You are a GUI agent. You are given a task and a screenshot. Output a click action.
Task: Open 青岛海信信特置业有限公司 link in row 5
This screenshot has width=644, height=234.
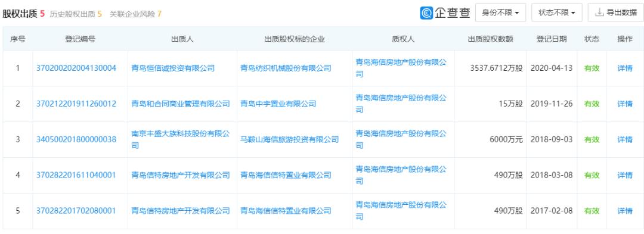click(x=286, y=211)
